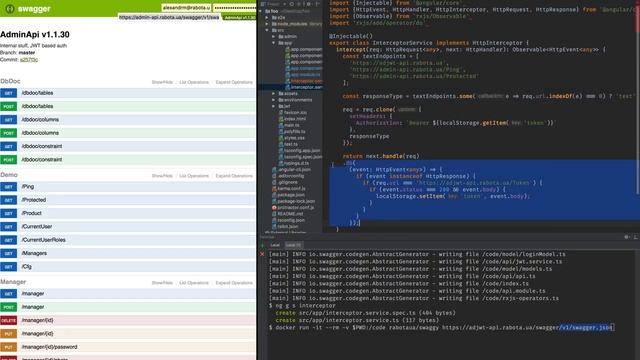Close terminal session with red X
640x360 pixels.
[x=262, y=254]
